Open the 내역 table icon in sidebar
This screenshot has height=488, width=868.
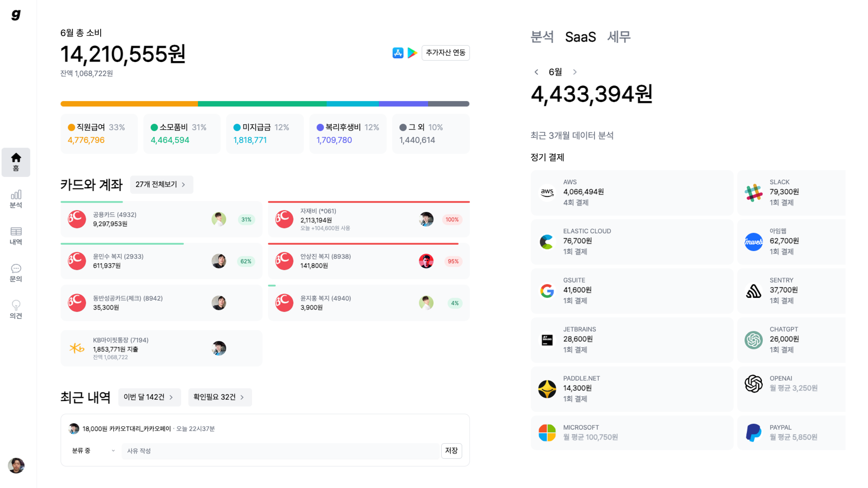(16, 232)
